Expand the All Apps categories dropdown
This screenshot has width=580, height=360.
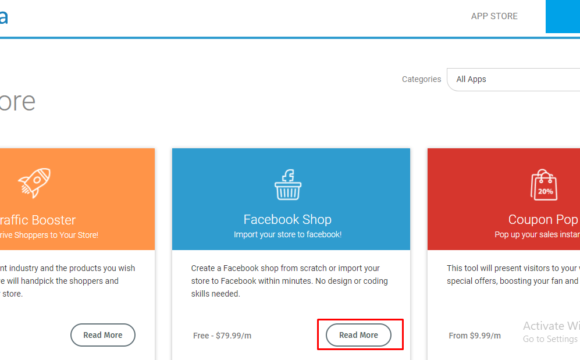click(x=513, y=79)
